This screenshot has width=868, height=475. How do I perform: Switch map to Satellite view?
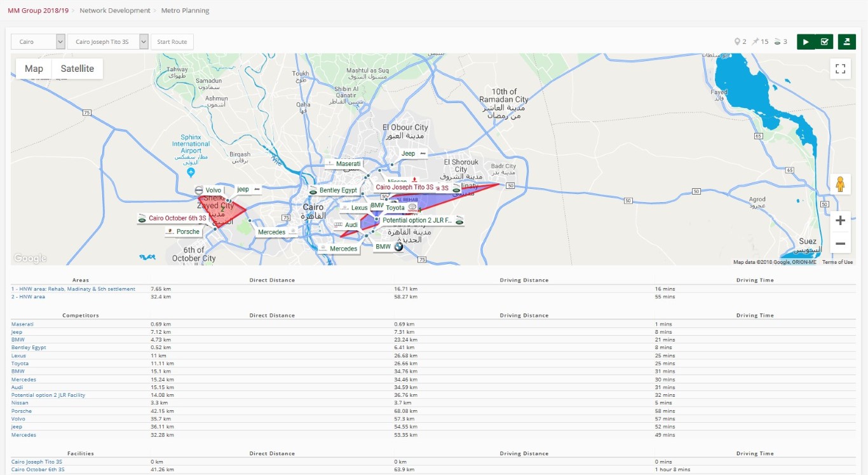(x=77, y=69)
